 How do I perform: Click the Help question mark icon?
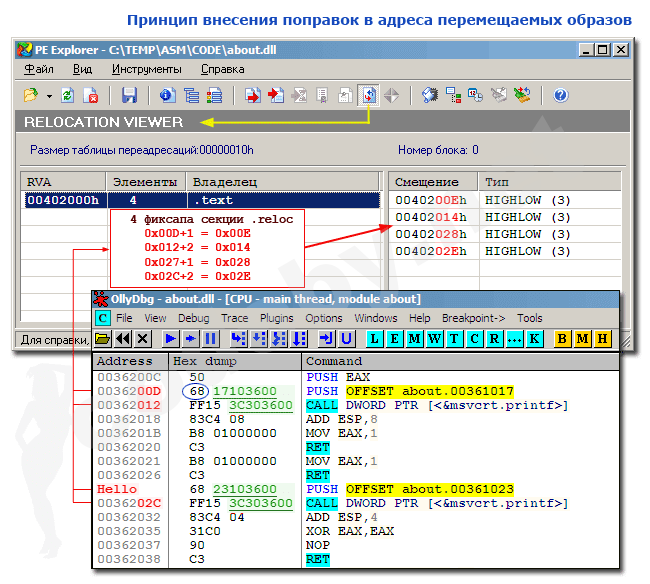[x=560, y=96]
